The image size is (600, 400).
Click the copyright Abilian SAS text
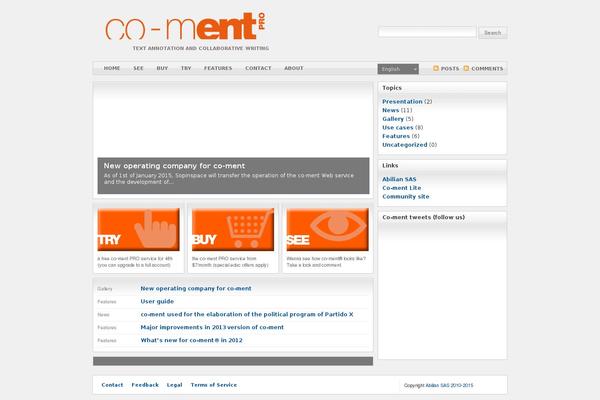[x=439, y=385]
